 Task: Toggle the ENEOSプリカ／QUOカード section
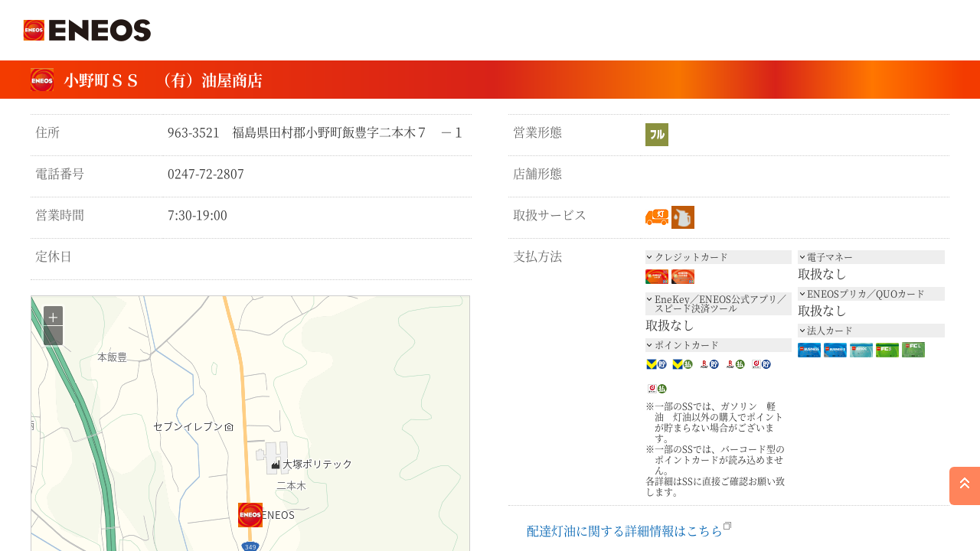point(871,294)
